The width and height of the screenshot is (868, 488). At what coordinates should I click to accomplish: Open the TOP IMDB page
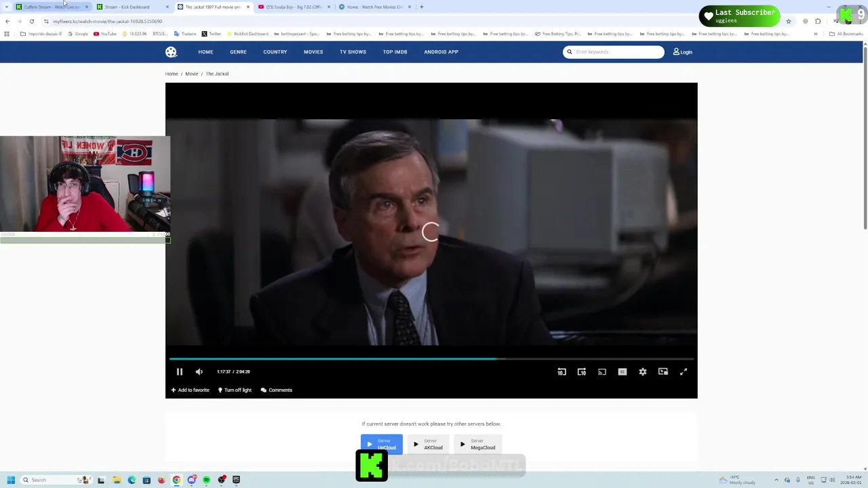[x=395, y=52]
